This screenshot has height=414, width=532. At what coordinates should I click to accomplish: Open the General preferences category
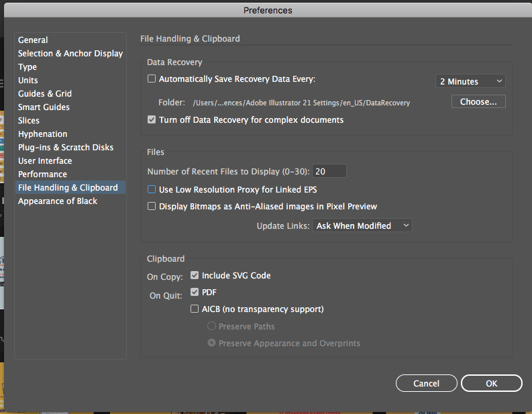coord(33,40)
